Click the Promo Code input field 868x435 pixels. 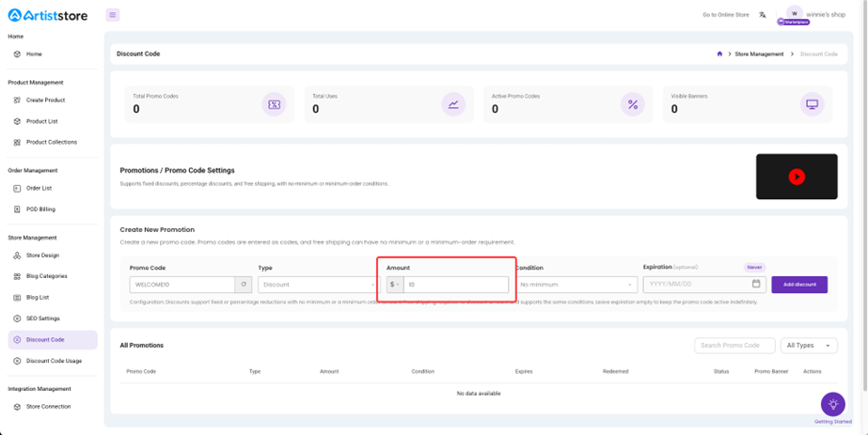(x=182, y=285)
